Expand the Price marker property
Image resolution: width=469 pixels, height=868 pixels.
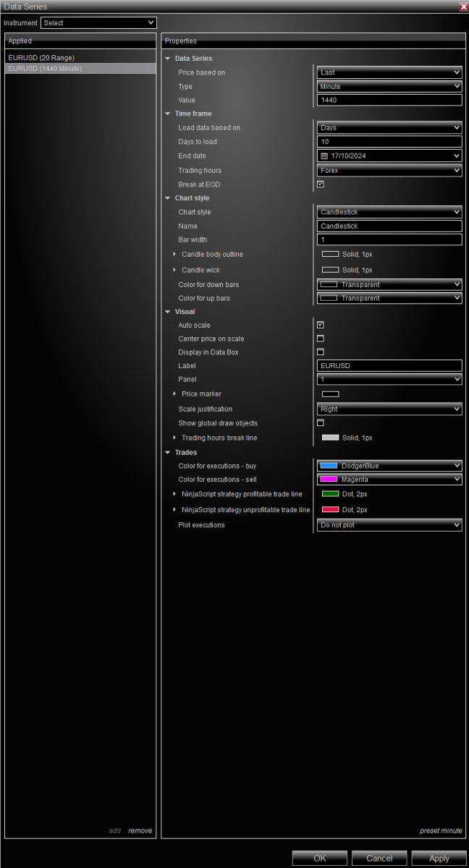[x=174, y=394]
